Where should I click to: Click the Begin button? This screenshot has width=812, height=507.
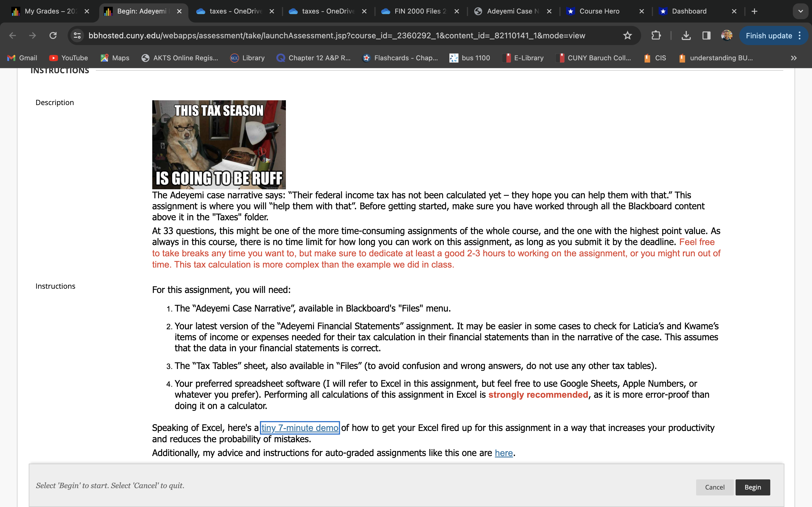click(753, 487)
